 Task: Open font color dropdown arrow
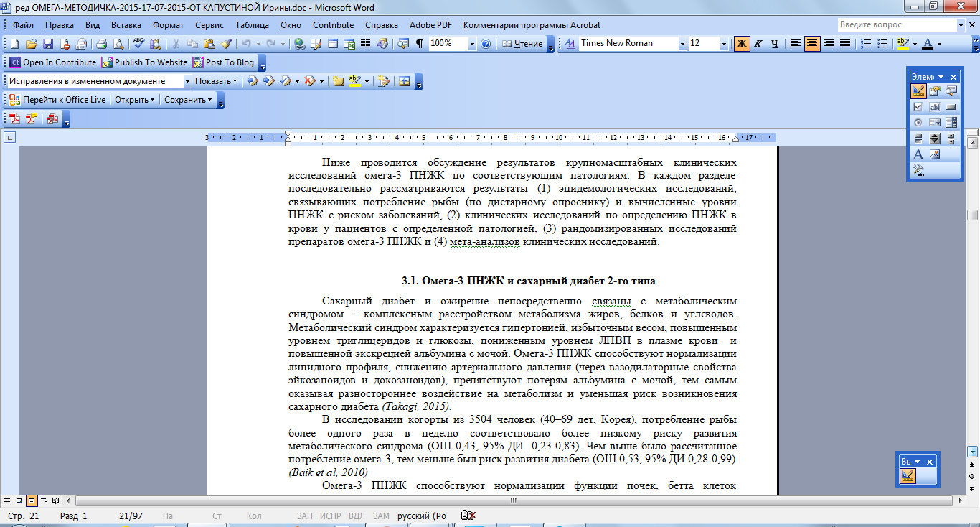[x=939, y=44]
